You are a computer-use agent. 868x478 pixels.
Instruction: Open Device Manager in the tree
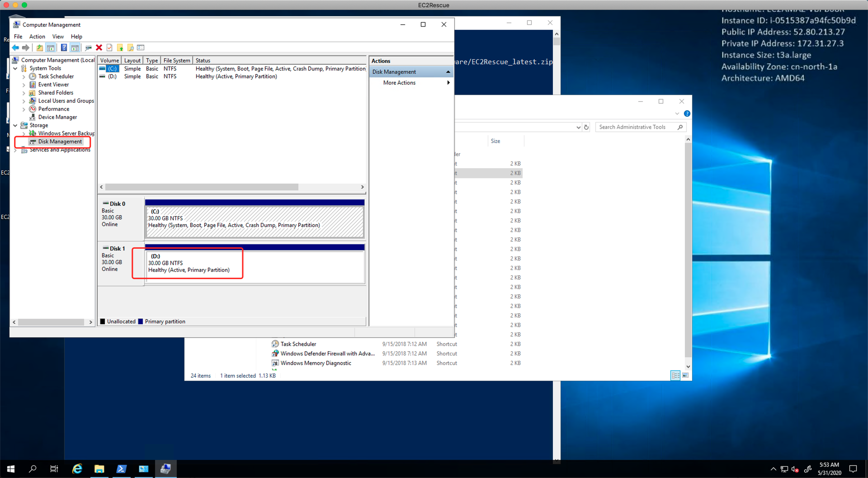pyautogui.click(x=57, y=117)
